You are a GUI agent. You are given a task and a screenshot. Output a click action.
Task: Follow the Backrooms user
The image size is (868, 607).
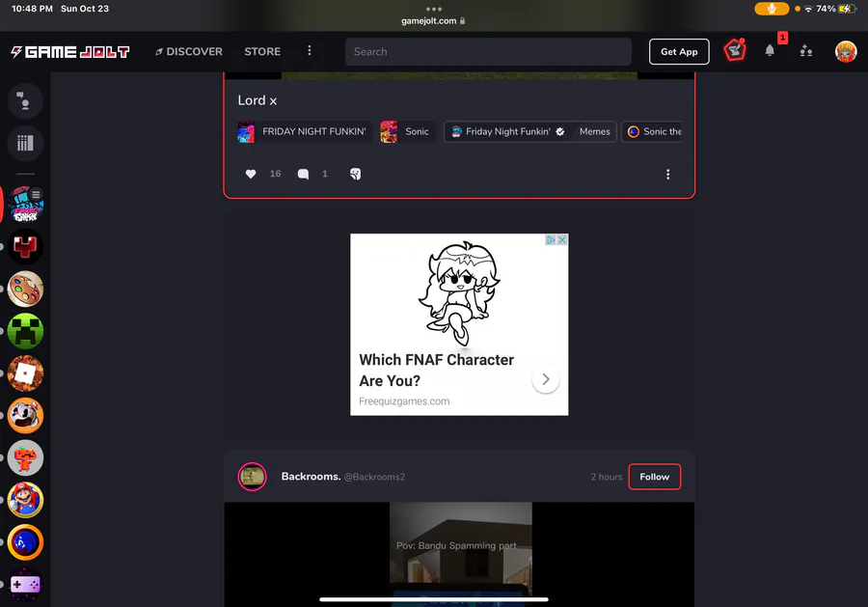654,477
